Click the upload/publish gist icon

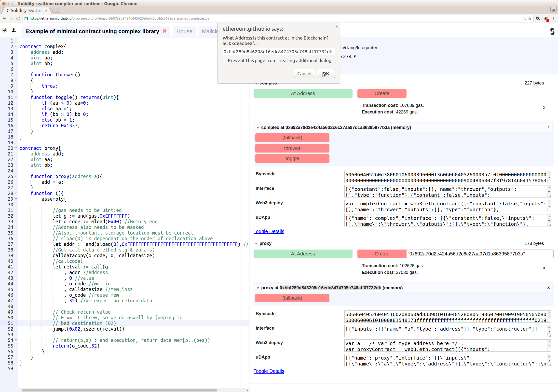(14, 30)
